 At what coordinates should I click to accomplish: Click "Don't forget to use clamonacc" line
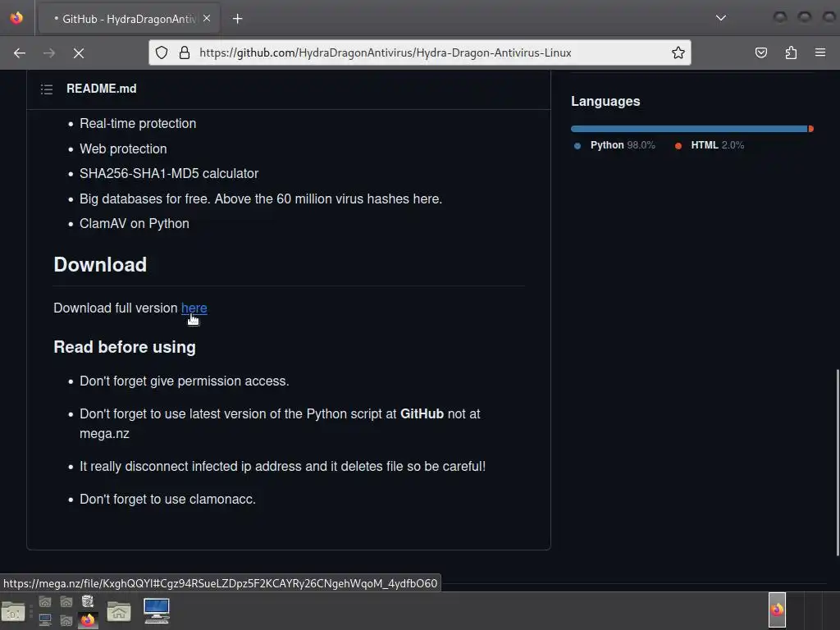167,500
